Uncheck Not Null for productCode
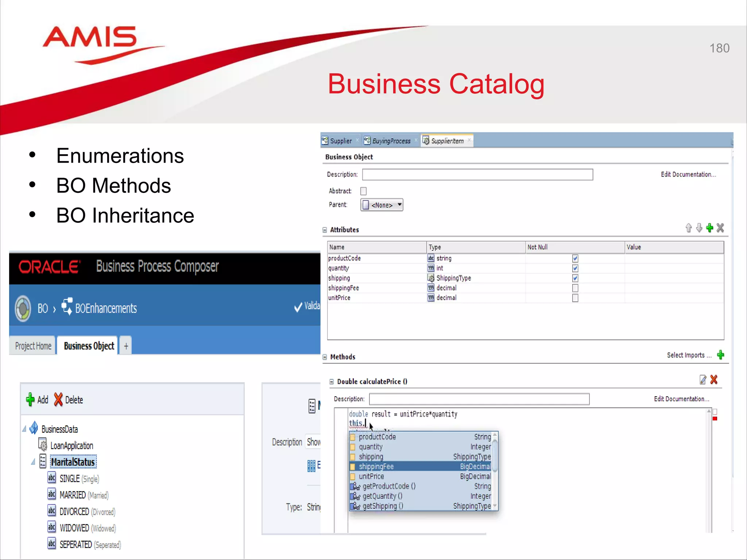 click(x=575, y=258)
